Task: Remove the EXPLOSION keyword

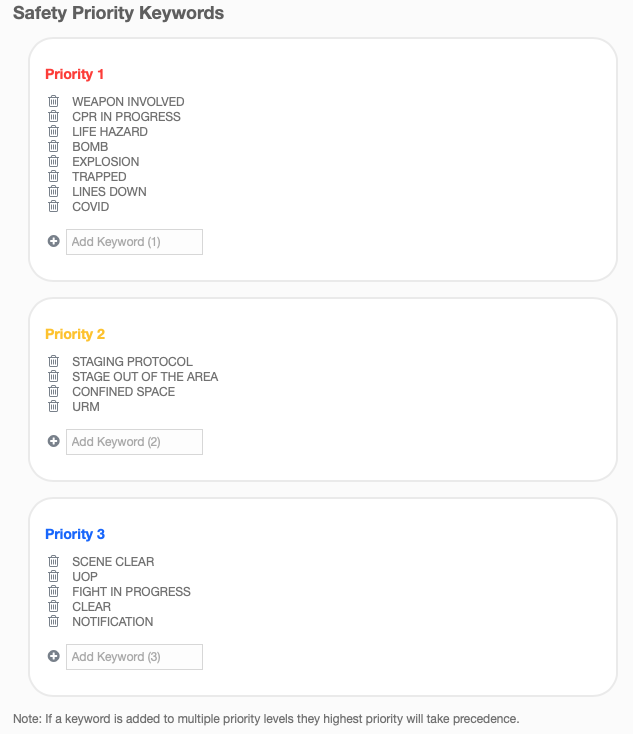Action: point(54,162)
